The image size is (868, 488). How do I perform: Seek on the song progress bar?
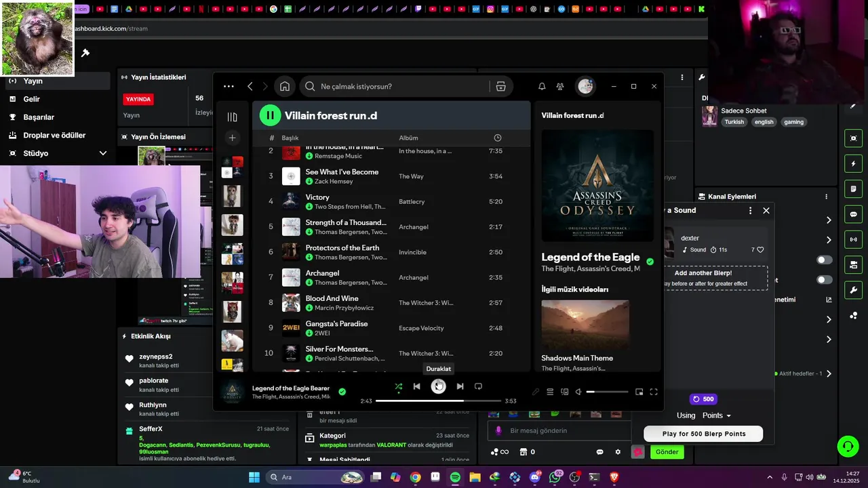point(439,401)
